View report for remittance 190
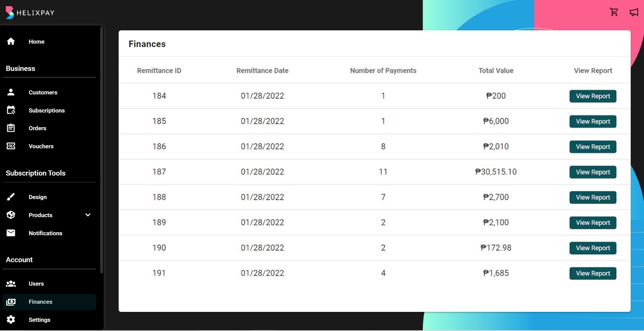 coord(593,248)
